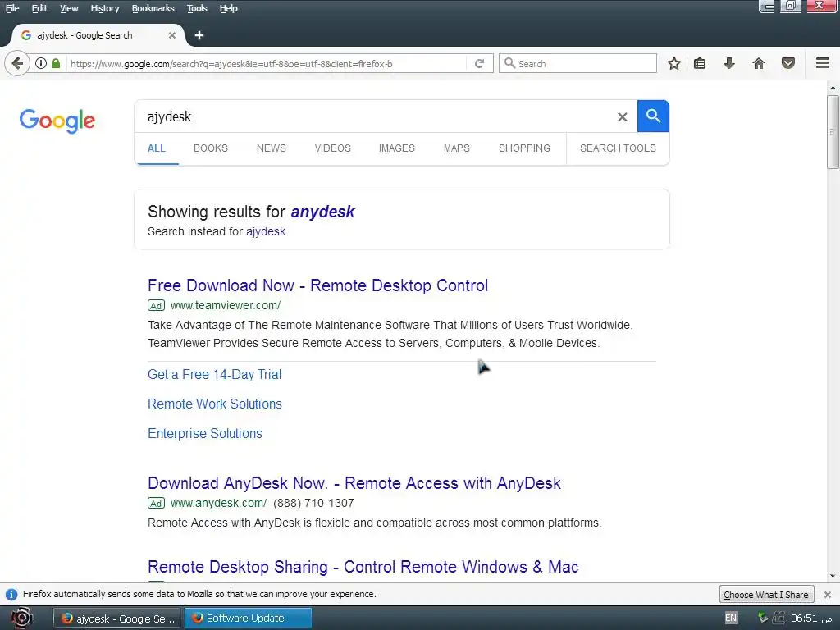Open the Tools menu

197,8
